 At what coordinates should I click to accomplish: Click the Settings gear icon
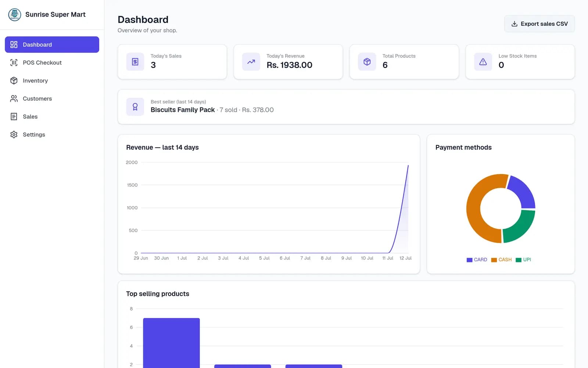click(x=14, y=135)
